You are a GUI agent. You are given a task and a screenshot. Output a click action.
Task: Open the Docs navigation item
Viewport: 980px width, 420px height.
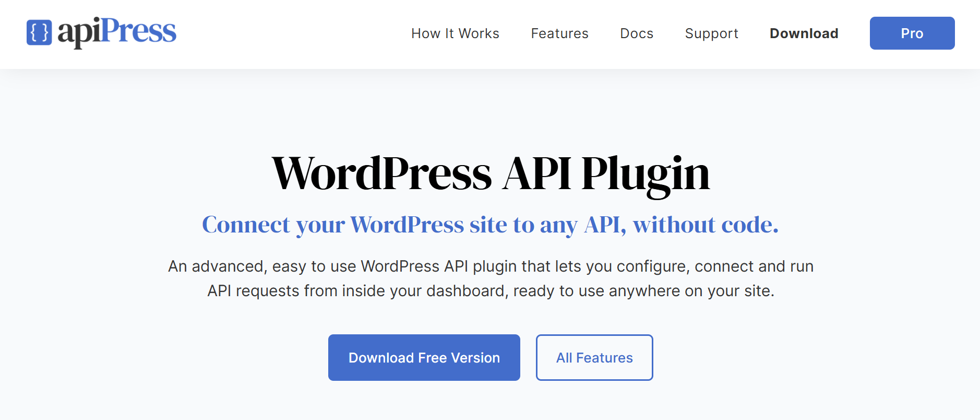[637, 33]
